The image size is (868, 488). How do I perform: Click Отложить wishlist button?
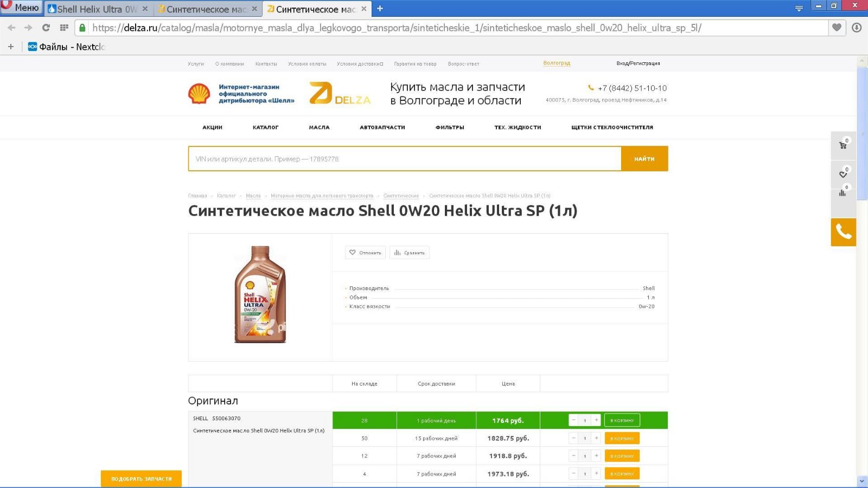365,253
